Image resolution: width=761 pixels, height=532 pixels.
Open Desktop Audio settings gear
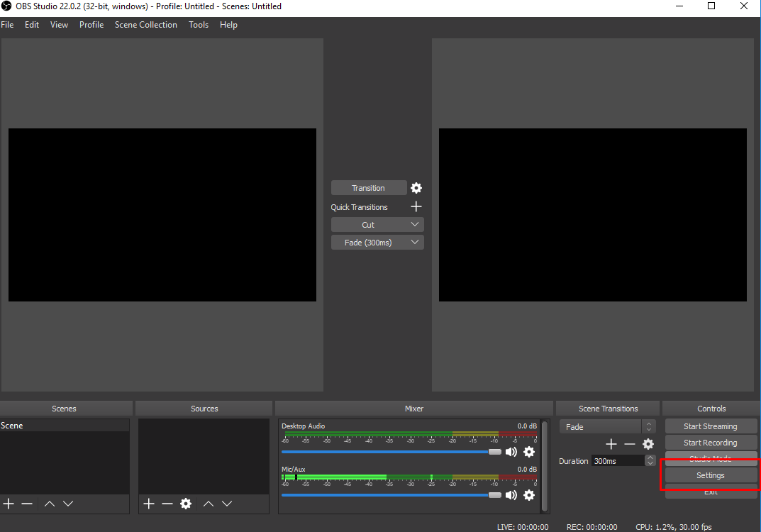pos(529,452)
